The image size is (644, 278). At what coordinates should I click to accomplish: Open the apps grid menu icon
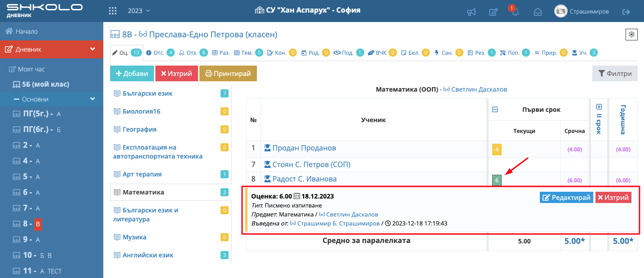coord(113,11)
